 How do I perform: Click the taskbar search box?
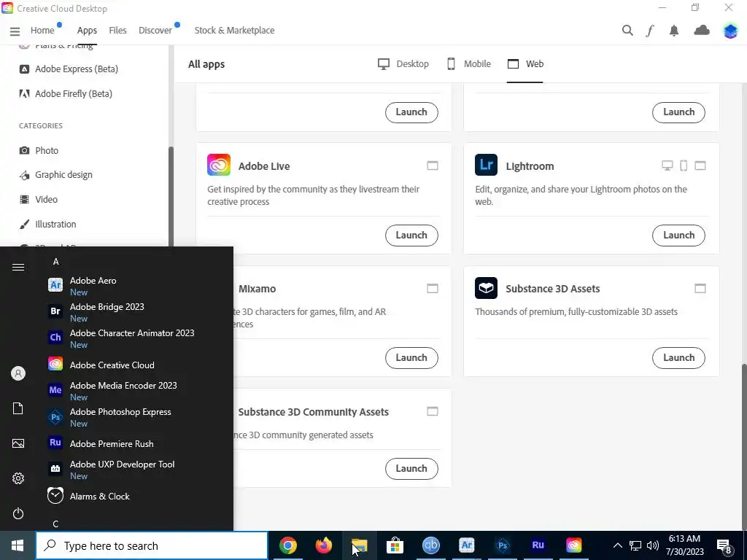click(x=152, y=545)
